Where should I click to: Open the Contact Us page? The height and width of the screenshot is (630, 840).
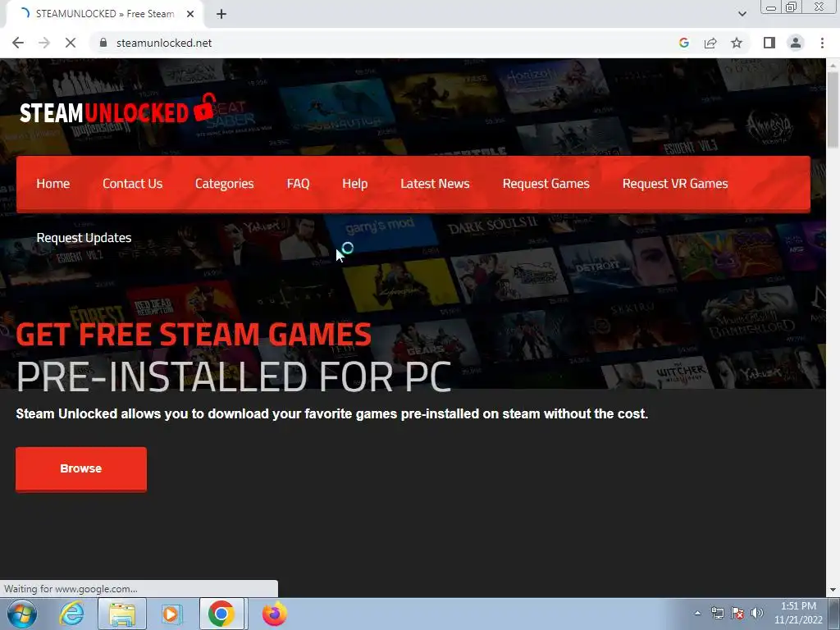pyautogui.click(x=132, y=184)
